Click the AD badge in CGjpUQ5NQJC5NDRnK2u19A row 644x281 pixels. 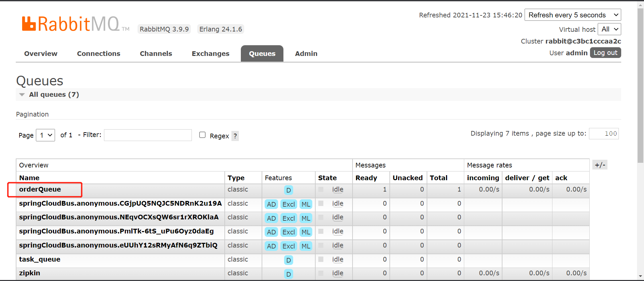click(x=271, y=204)
